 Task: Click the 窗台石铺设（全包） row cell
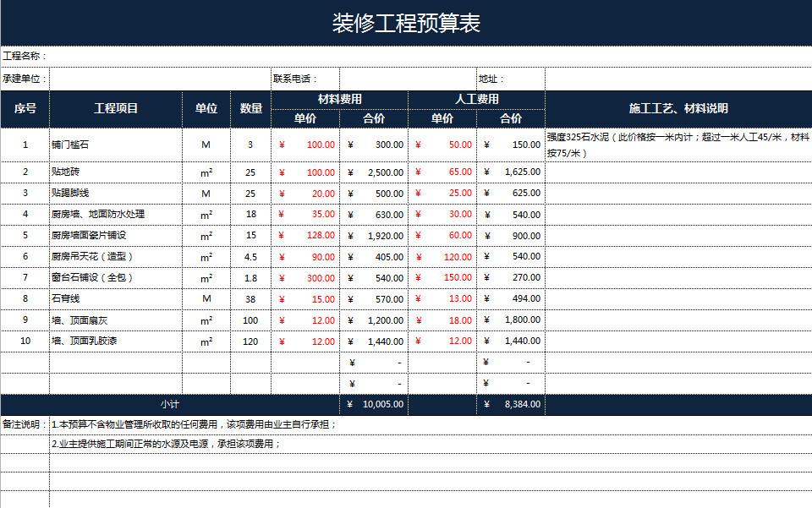[x=116, y=277]
